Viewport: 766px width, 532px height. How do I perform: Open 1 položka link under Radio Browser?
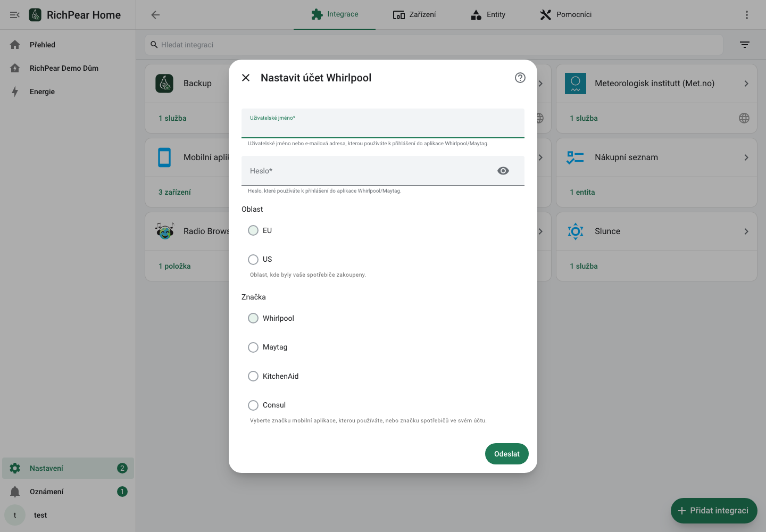174,266
